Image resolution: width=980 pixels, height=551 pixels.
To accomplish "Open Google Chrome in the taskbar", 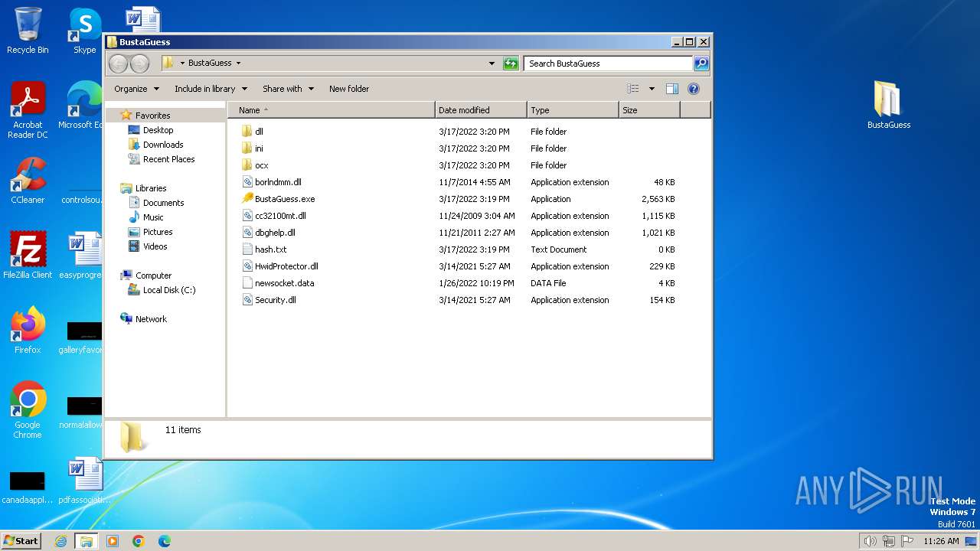I will (x=139, y=541).
